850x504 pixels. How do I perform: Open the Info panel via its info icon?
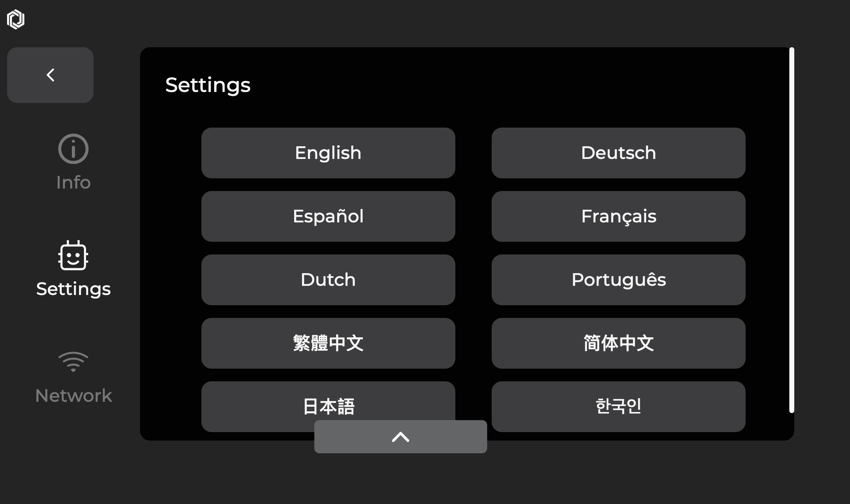tap(73, 149)
